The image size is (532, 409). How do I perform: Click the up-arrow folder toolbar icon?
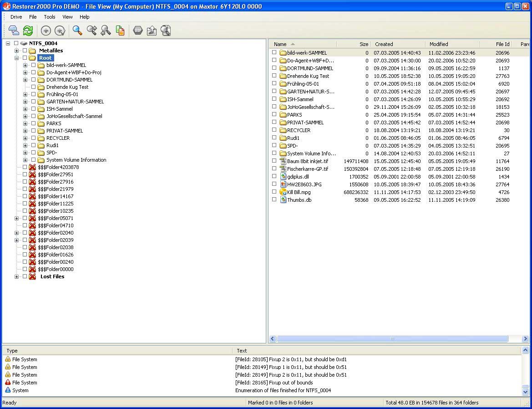(152, 31)
